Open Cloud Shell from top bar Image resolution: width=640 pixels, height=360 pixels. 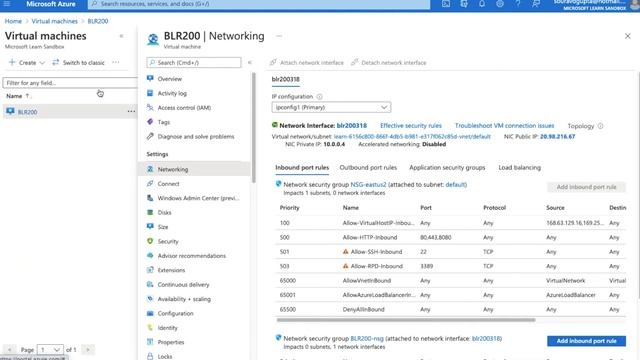tap(446, 4)
